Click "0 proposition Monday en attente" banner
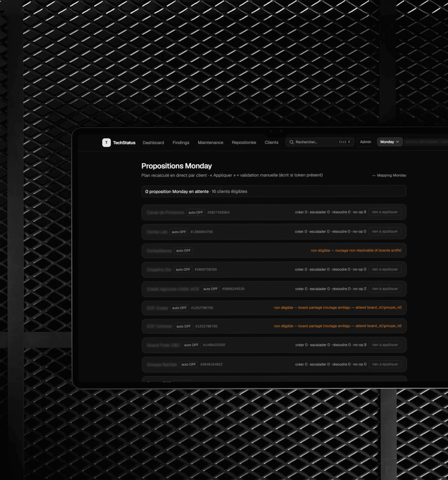 [274, 191]
